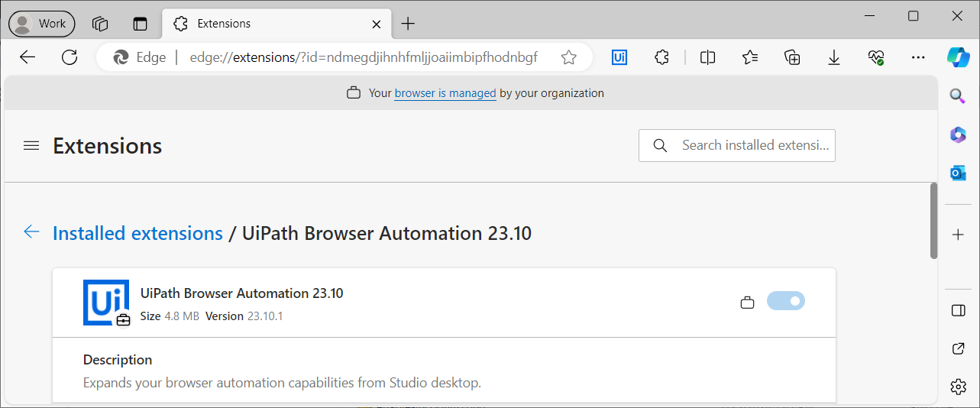Viewport: 980px width, 408px height.
Task: Click the 'Extensions' page heading
Action: (108, 145)
